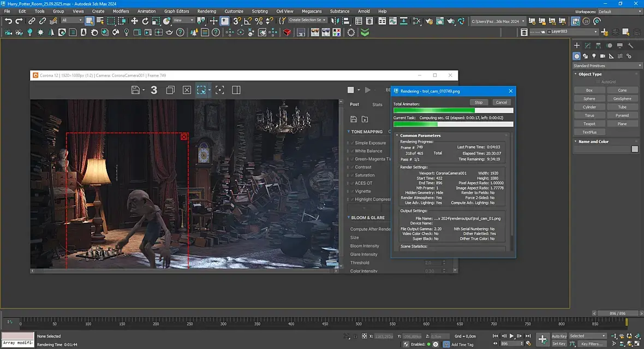The width and height of the screenshot is (644, 349).
Task: Open the Workspaces dropdown
Action: (619, 11)
